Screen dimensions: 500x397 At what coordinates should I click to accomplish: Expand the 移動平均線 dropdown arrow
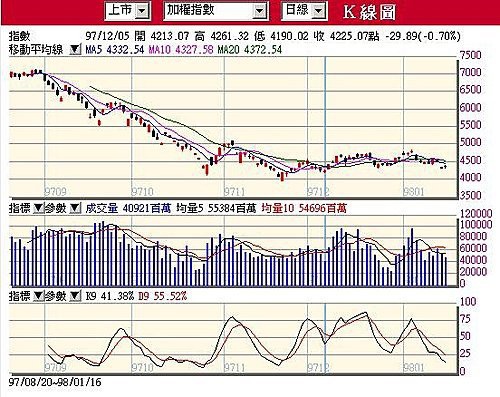[75, 50]
